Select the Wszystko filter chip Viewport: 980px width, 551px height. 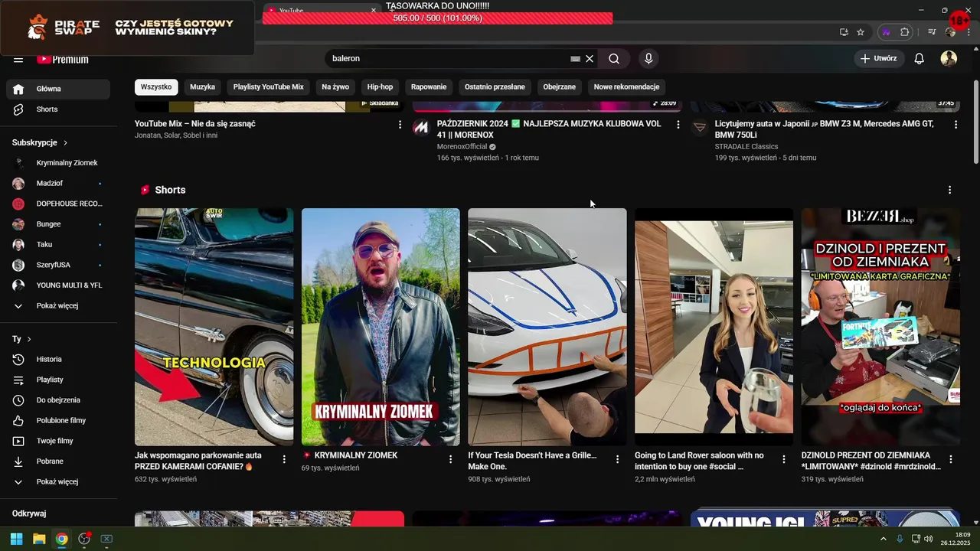(156, 87)
